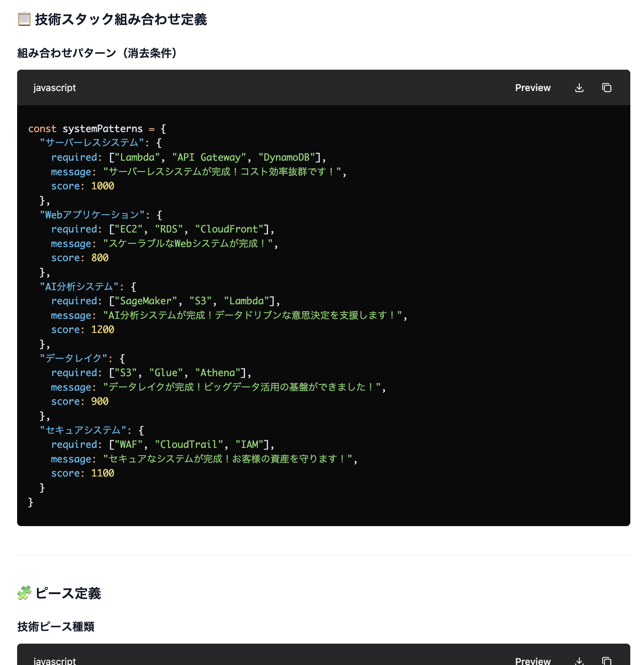Click the message starting with セキュアなシステムが完成
This screenshot has height=665, width=644.
[x=227, y=459]
